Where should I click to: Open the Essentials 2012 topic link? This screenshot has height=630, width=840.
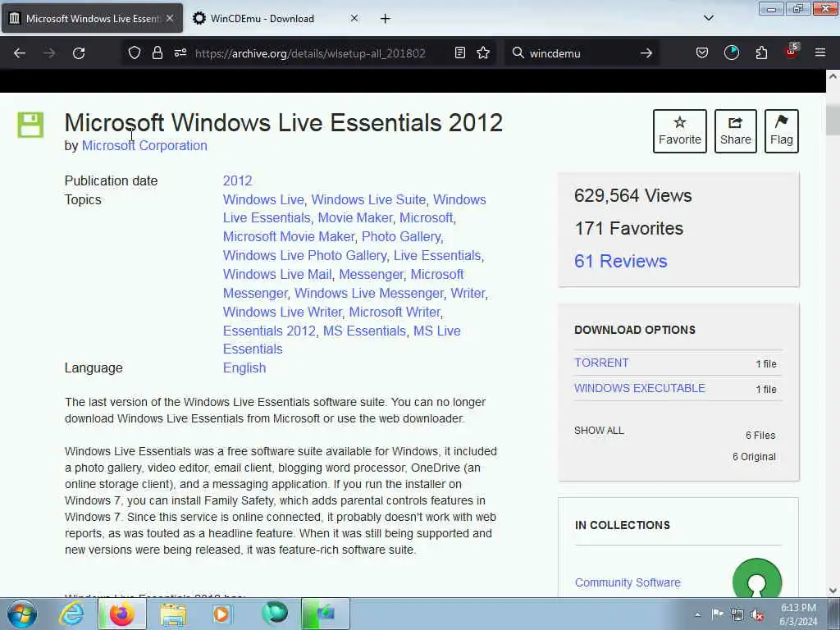[x=269, y=331]
